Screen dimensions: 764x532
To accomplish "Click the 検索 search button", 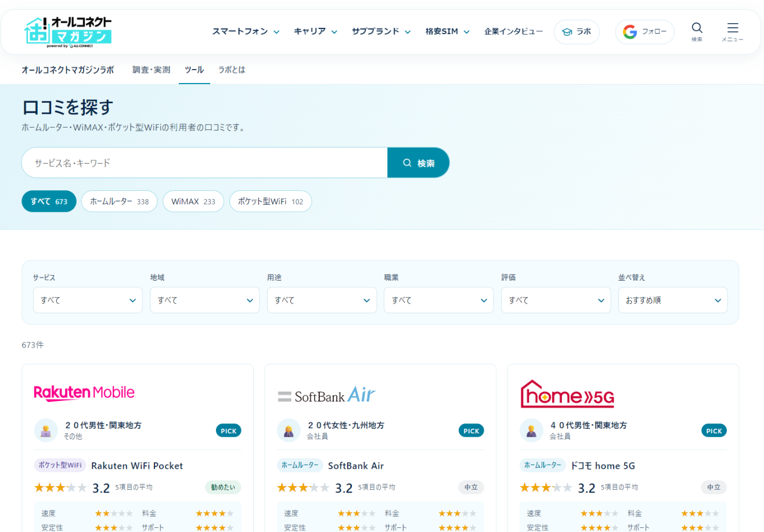I will pyautogui.click(x=419, y=163).
